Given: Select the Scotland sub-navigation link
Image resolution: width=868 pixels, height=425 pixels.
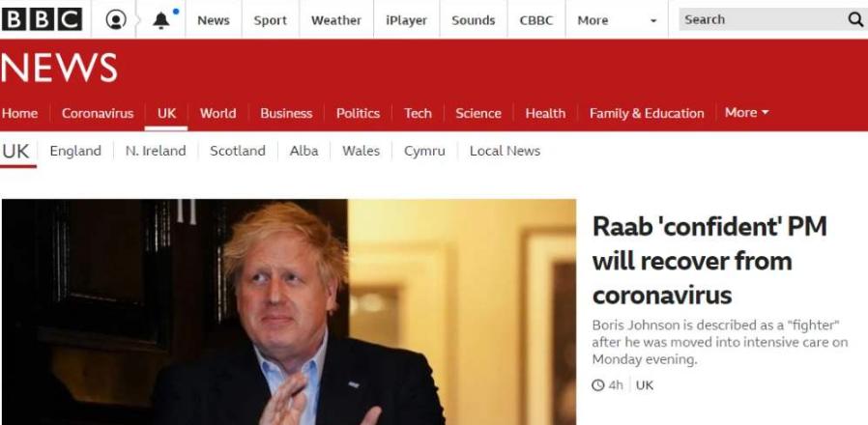Looking at the screenshot, I should coord(238,151).
